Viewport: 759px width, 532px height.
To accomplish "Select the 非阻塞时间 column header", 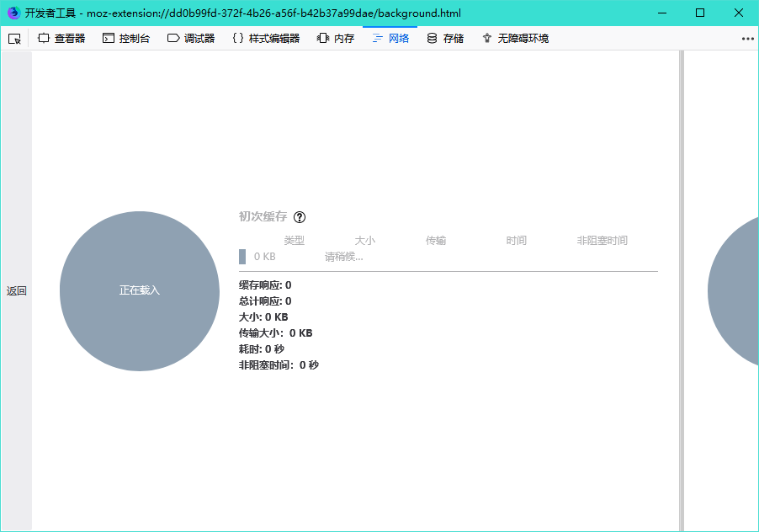I will click(x=602, y=240).
